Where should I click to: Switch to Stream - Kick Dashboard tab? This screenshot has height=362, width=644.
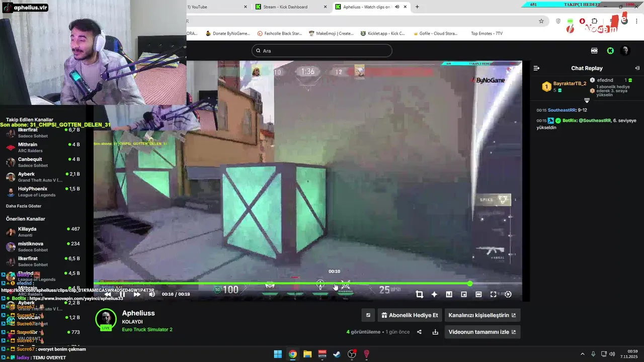click(x=291, y=7)
